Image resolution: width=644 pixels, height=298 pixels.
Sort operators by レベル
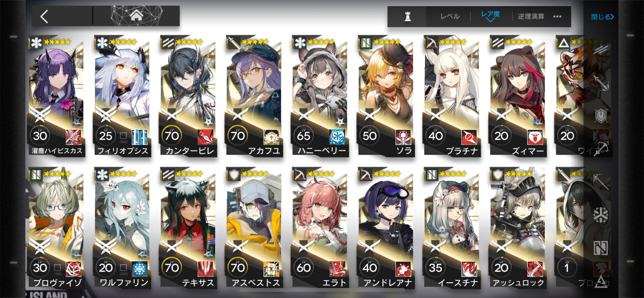point(450,16)
